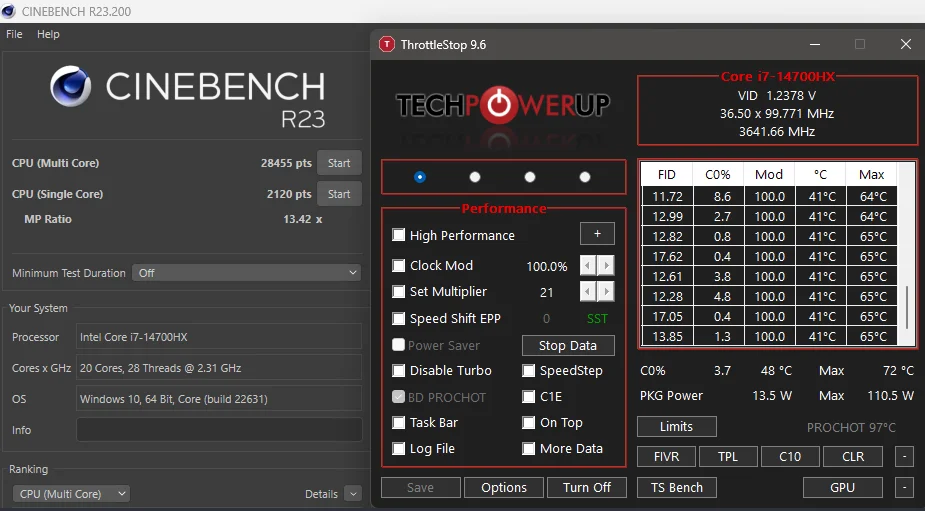Open the Minimum Test Duration dropdown
The image size is (925, 511).
coord(247,273)
